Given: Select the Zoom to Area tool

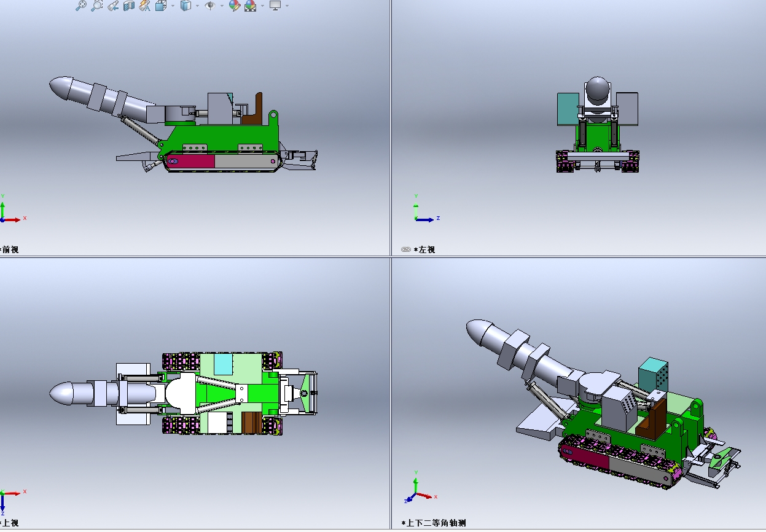Looking at the screenshot, I should click(x=97, y=6).
